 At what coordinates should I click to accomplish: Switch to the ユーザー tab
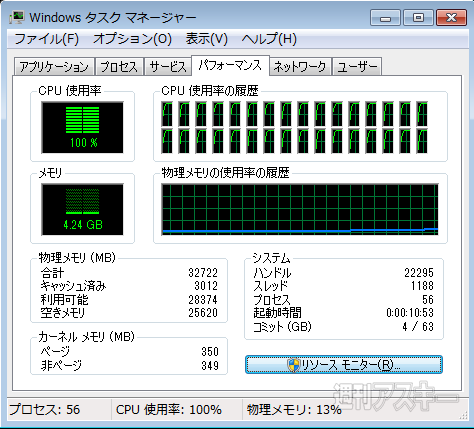point(357,67)
